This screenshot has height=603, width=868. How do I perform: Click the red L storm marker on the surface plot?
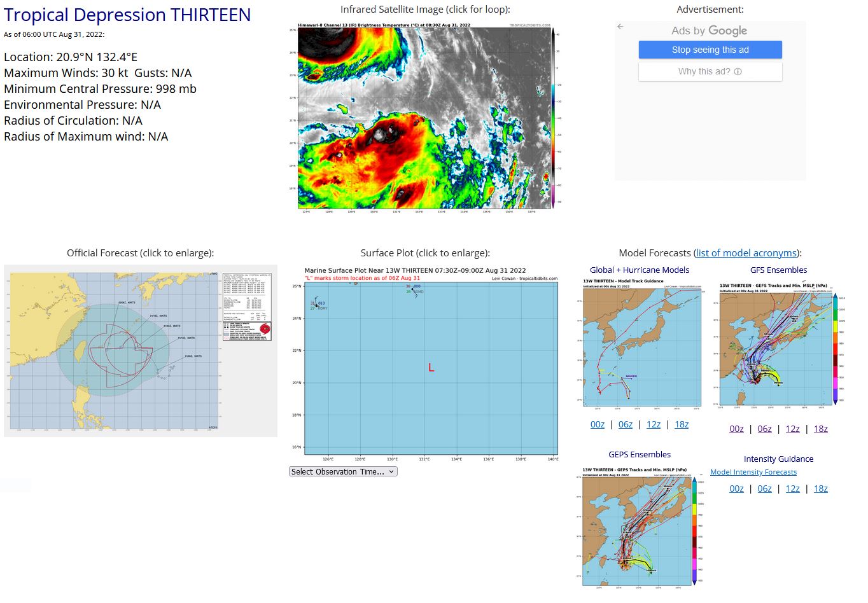[x=431, y=368]
